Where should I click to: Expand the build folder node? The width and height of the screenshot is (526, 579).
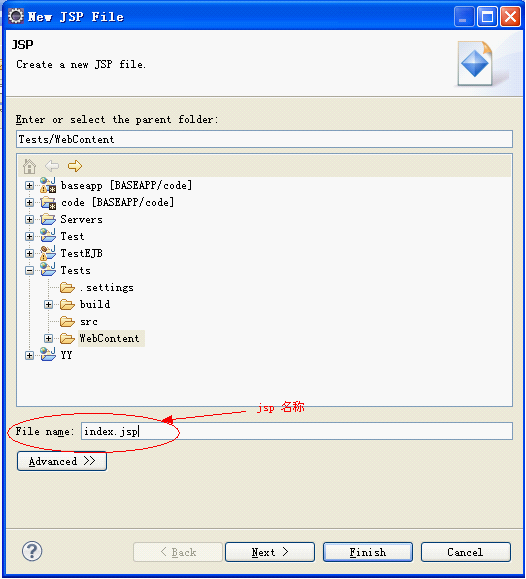(48, 304)
